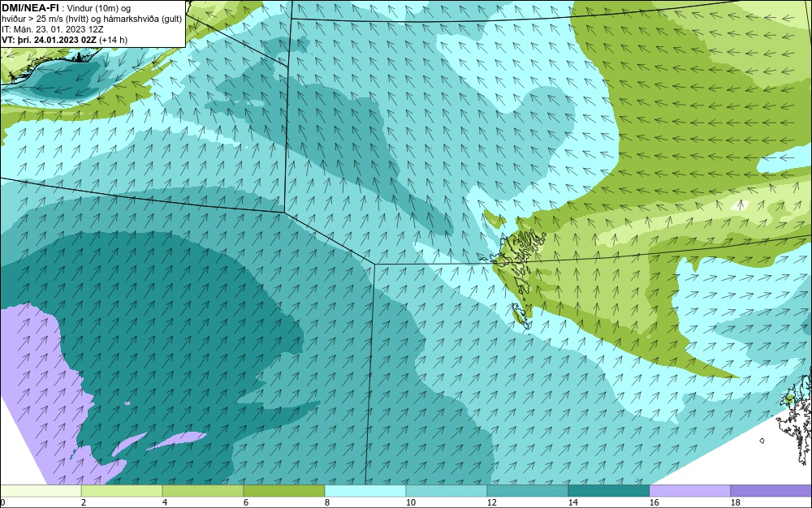Click the "14" legend scale label
812x508 pixels.
pos(572,502)
